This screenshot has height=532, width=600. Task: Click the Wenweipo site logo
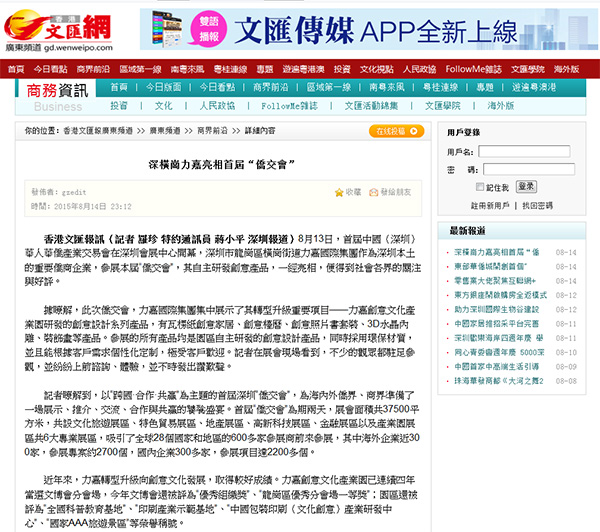[59, 31]
